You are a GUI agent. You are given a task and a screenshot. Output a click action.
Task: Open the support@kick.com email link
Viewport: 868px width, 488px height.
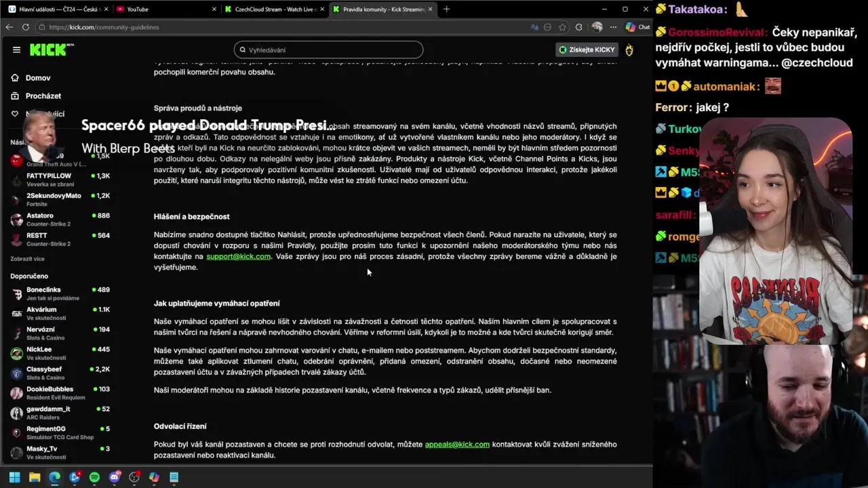tap(238, 257)
